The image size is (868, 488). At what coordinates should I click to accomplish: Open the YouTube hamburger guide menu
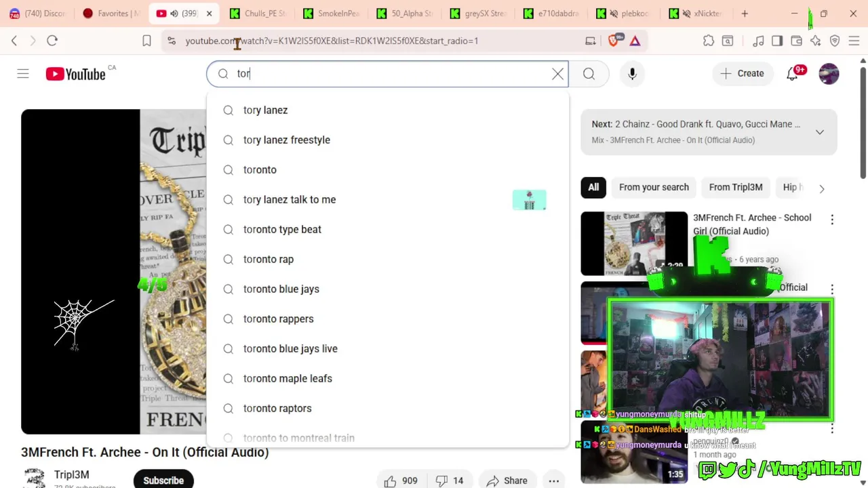pos(23,73)
